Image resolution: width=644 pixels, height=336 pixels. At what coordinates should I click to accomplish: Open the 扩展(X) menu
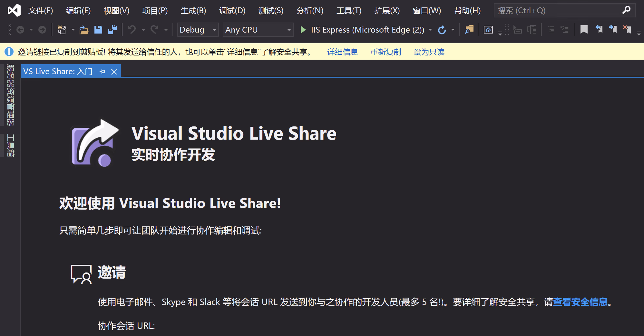[387, 11]
